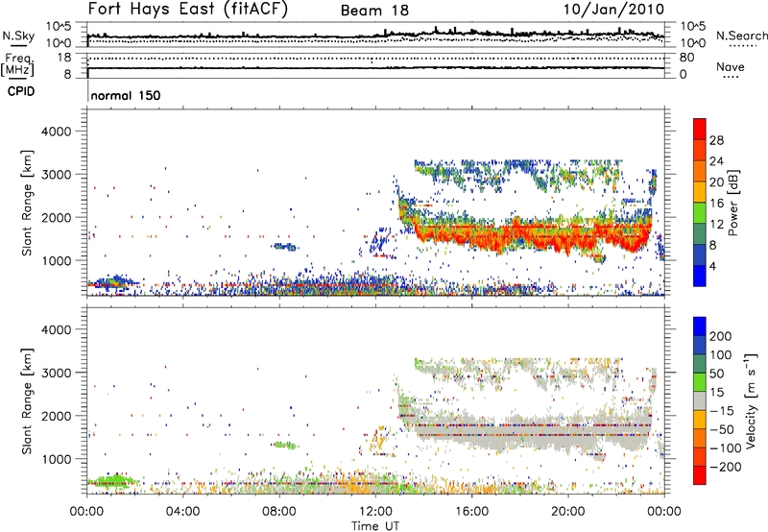Click the '12:00' time tick label
The height and width of the screenshot is (532, 768).
point(375,512)
